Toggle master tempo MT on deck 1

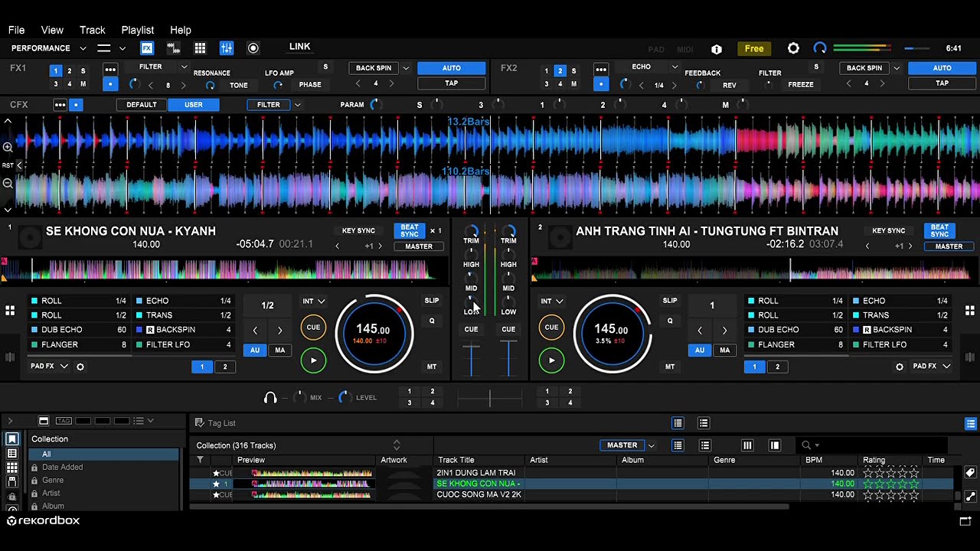432,367
